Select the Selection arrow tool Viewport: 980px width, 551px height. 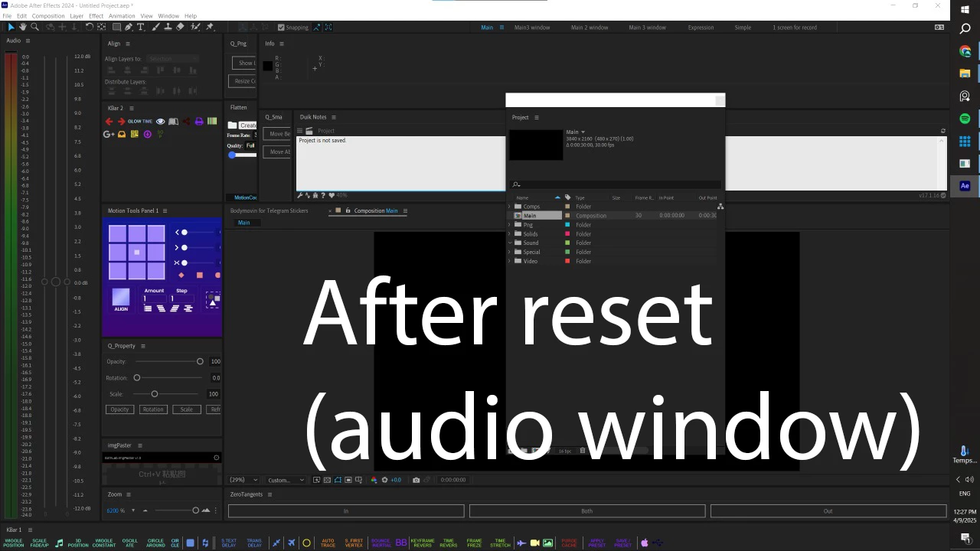(11, 27)
